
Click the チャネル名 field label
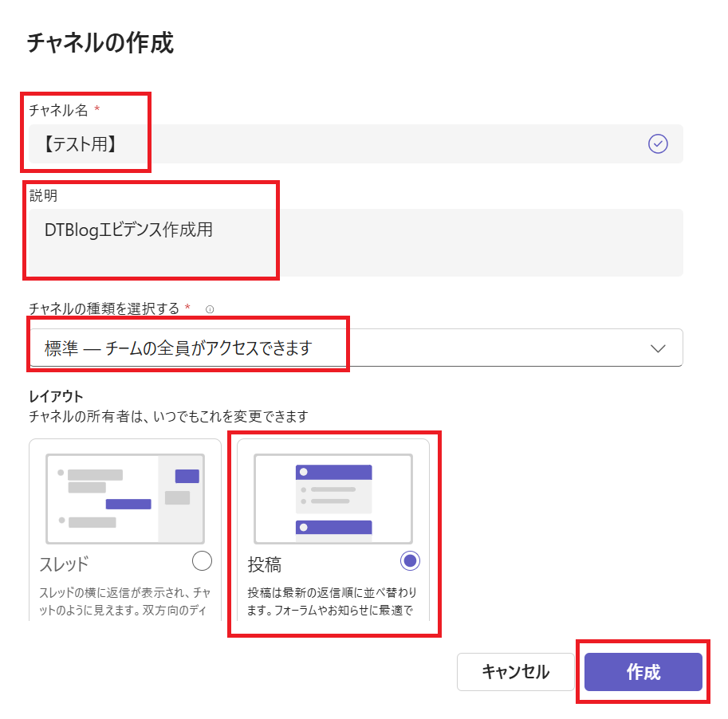pos(58,110)
